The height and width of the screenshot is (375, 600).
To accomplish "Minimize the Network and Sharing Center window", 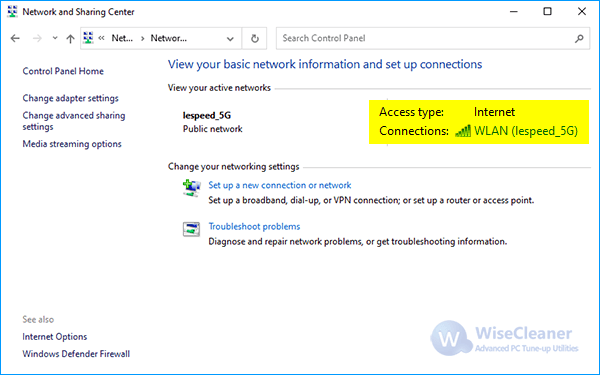I will coord(514,11).
